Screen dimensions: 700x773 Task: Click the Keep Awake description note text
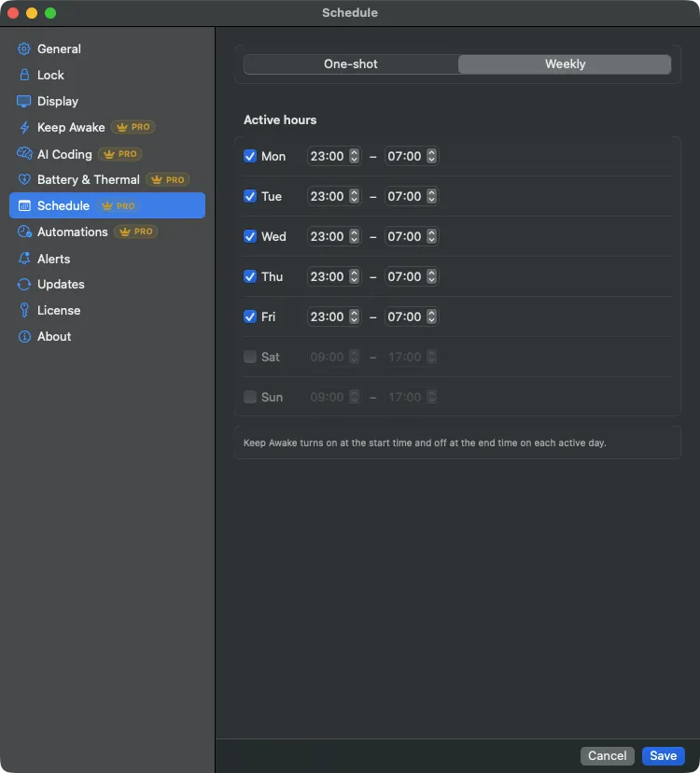pos(425,443)
